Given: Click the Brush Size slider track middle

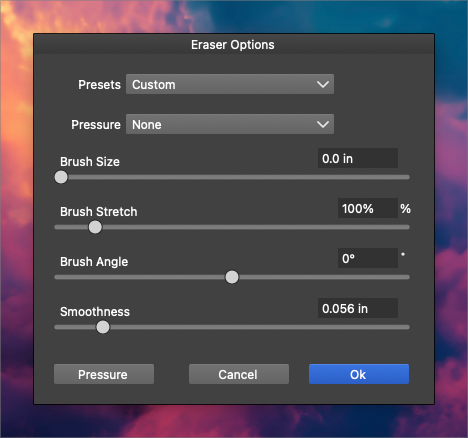Looking at the screenshot, I should tap(232, 177).
